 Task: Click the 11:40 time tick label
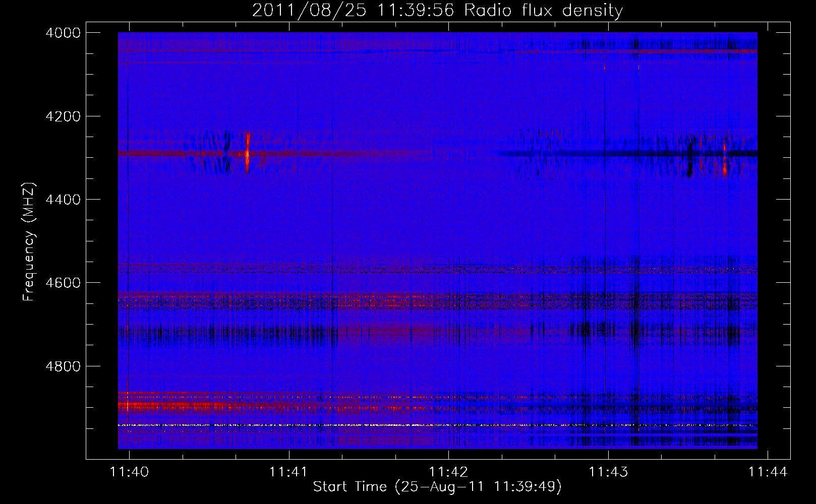pyautogui.click(x=129, y=472)
